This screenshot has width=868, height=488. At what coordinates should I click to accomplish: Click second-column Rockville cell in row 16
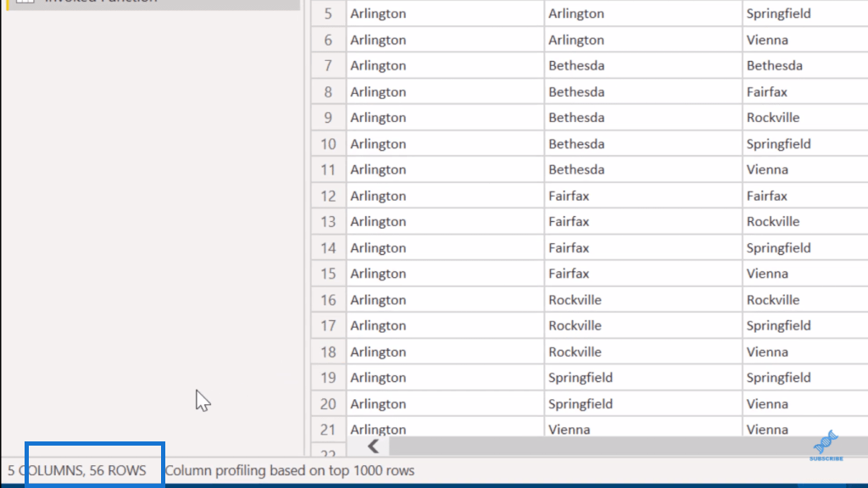click(643, 300)
